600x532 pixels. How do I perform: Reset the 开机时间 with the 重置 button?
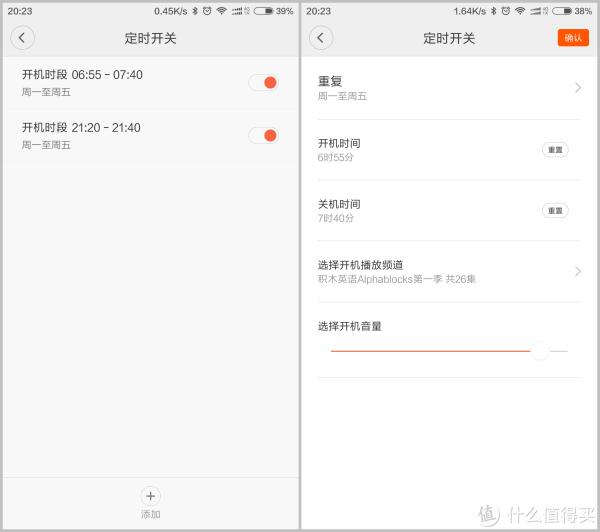555,150
